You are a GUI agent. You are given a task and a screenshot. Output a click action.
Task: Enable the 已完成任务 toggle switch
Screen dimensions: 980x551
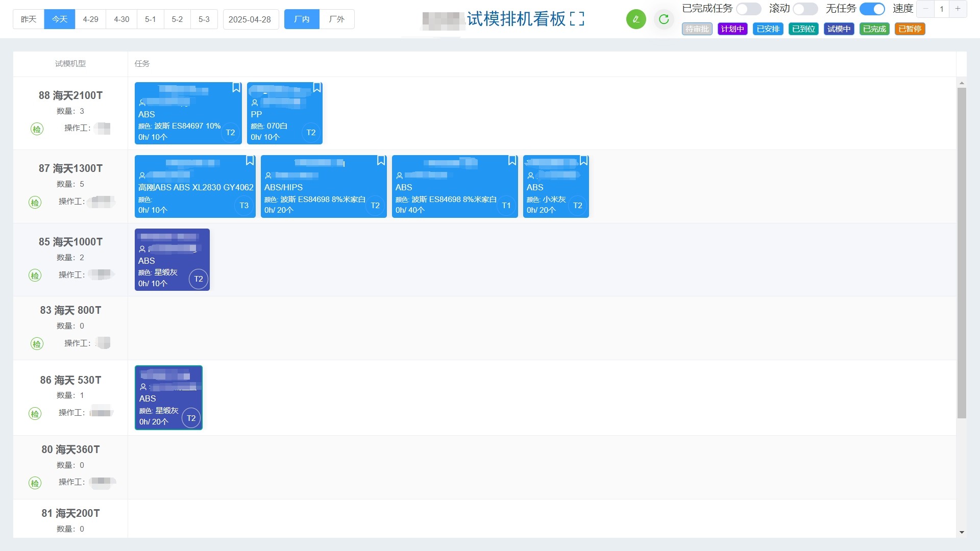click(748, 9)
